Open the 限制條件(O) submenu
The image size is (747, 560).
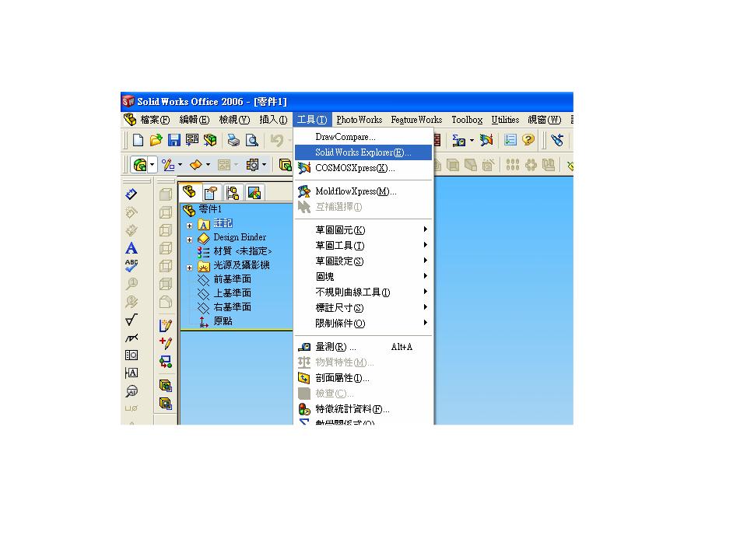point(363,324)
